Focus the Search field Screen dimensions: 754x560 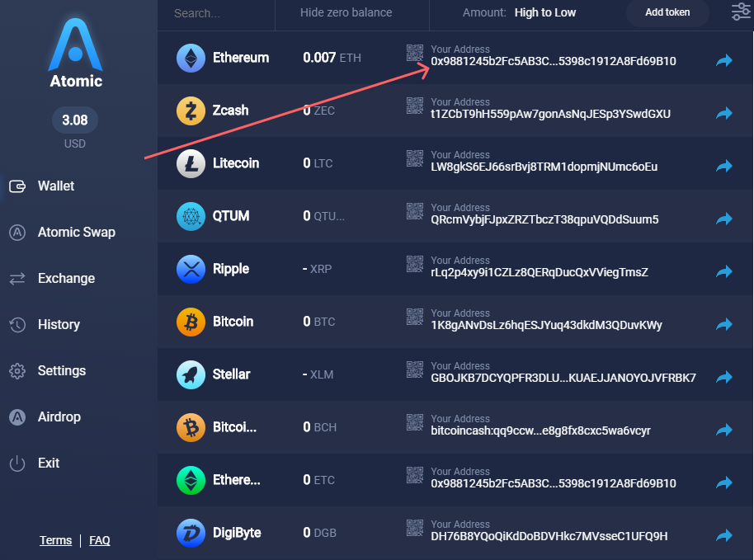[x=216, y=13]
